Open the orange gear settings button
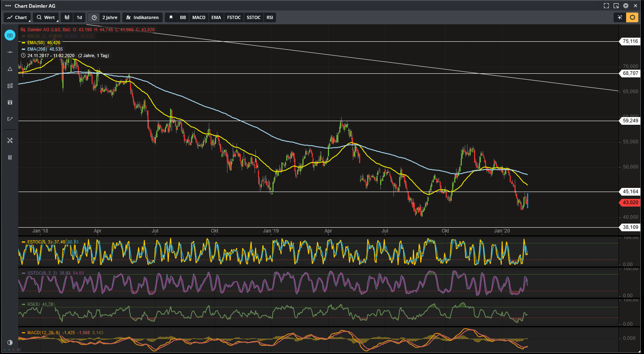644x354 pixels. (x=632, y=17)
